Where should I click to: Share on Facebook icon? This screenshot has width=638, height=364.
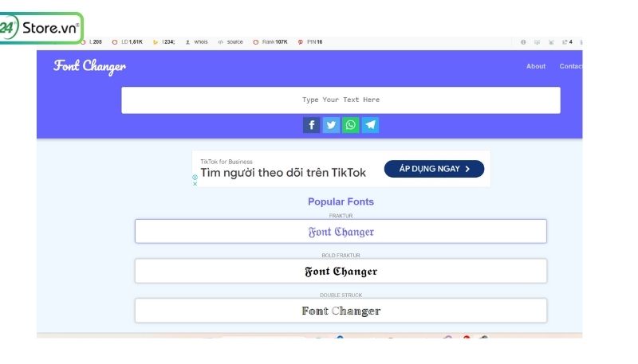click(x=311, y=125)
